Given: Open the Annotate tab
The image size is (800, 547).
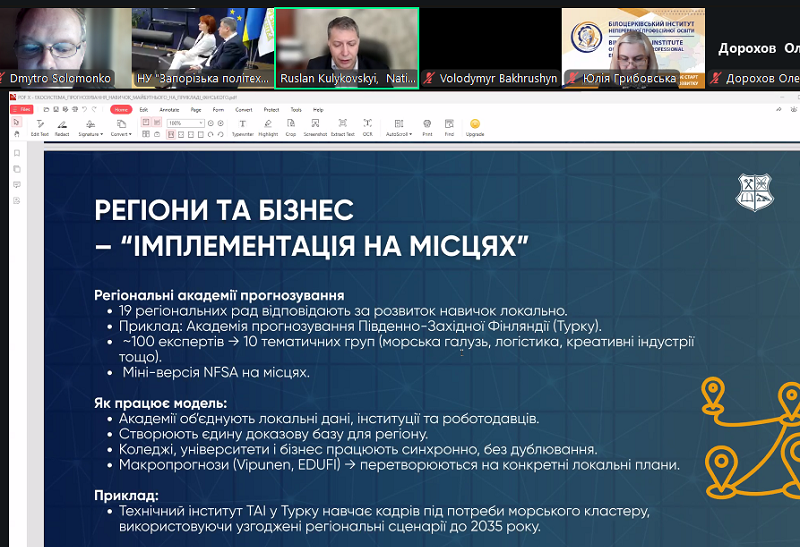Looking at the screenshot, I should 169,109.
